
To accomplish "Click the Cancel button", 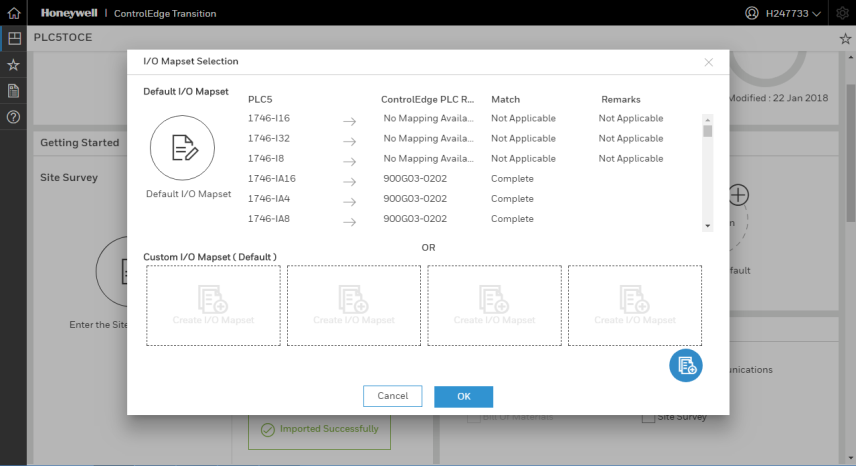I will click(x=393, y=396).
